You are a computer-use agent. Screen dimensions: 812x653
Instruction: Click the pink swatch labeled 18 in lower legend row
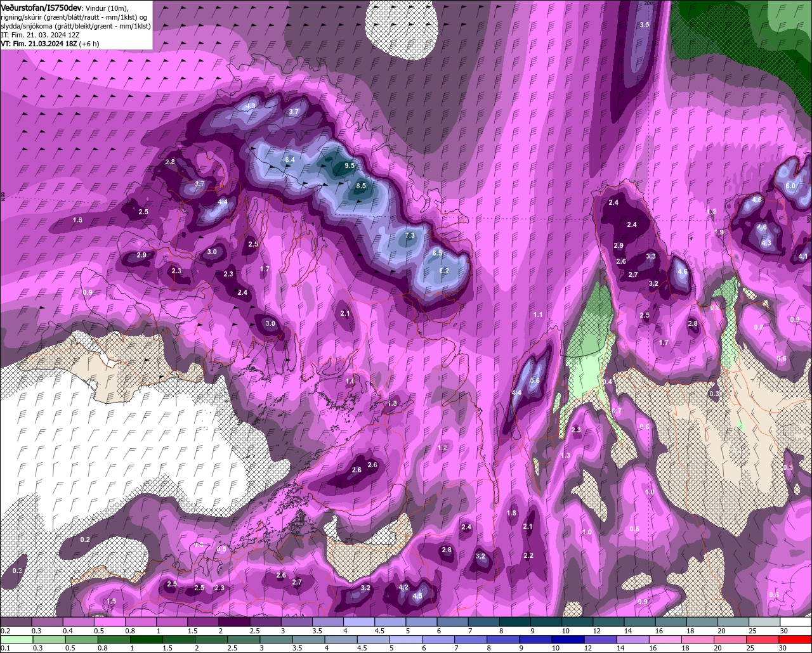tap(698, 640)
